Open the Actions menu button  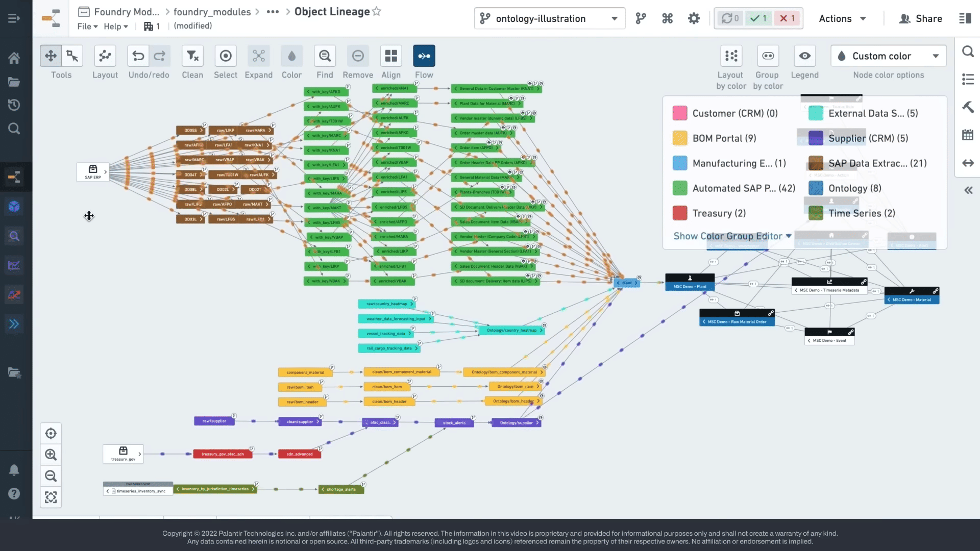pyautogui.click(x=842, y=18)
